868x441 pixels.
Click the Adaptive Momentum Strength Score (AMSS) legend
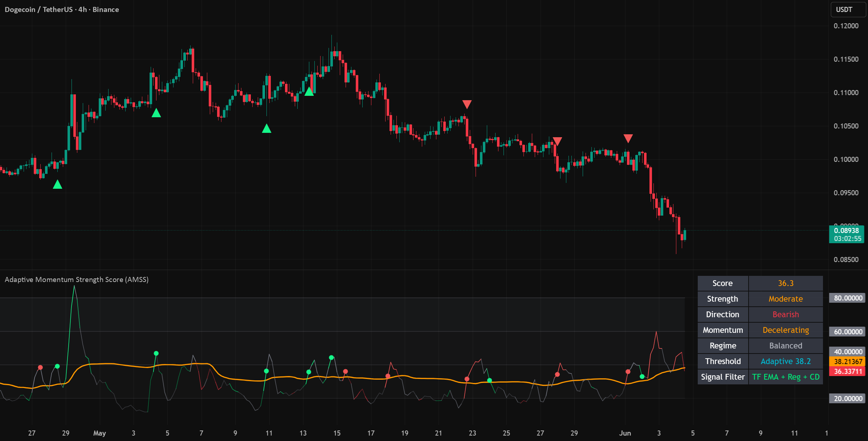[x=77, y=279]
